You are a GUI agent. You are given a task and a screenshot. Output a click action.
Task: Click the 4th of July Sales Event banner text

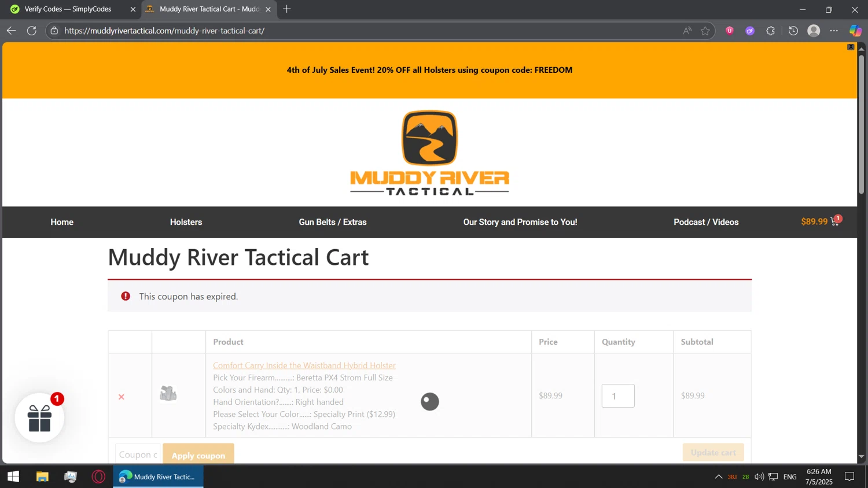pyautogui.click(x=429, y=70)
